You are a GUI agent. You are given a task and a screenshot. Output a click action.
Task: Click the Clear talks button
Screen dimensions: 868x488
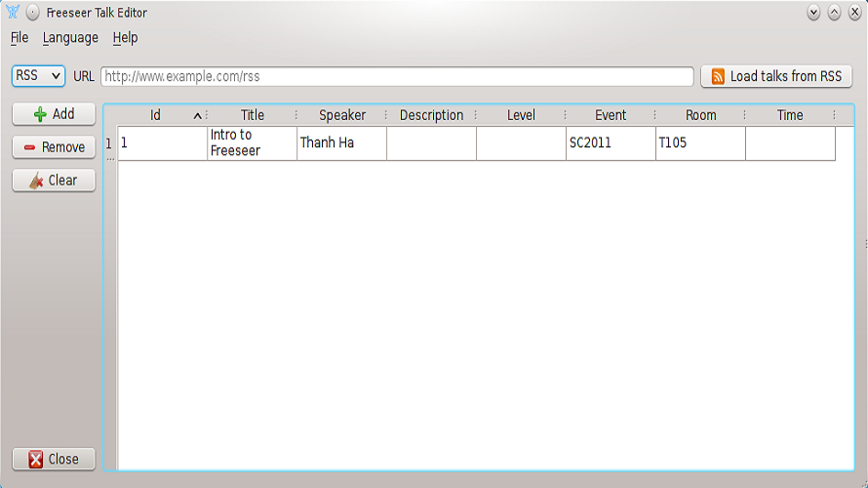[x=54, y=181]
